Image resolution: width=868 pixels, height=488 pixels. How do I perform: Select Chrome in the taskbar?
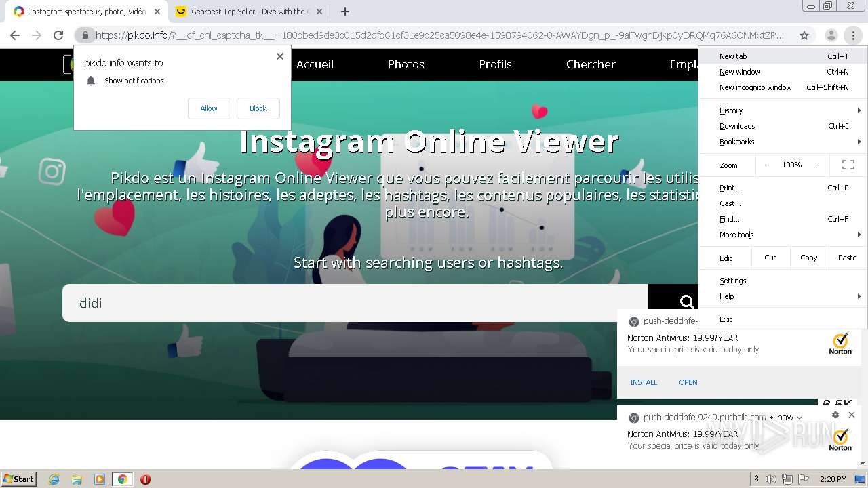122,479
